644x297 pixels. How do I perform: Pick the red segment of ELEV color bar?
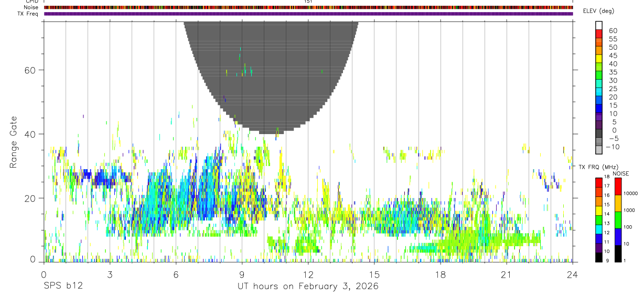[x=599, y=34]
